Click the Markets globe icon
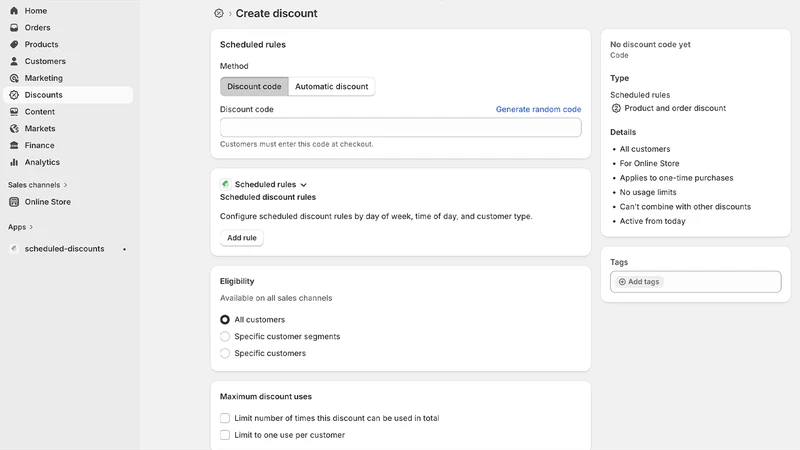Viewport: 800px width, 450px height. [x=14, y=129]
